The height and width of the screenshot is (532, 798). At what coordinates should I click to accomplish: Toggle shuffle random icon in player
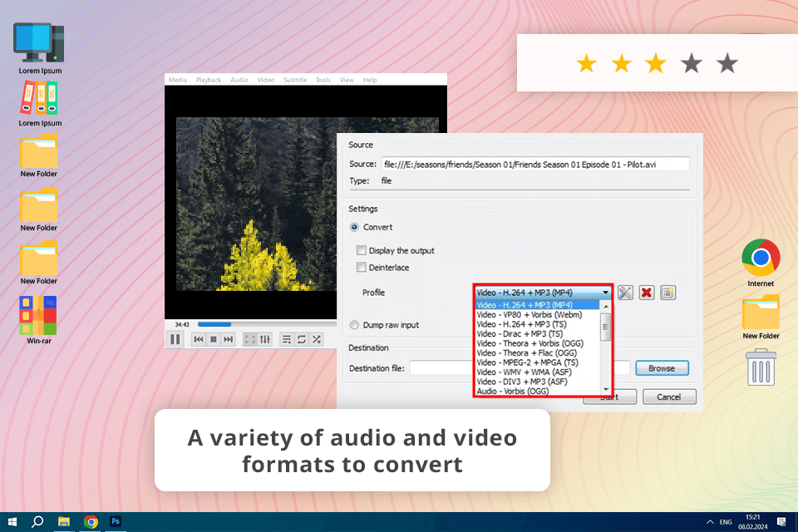click(x=317, y=339)
